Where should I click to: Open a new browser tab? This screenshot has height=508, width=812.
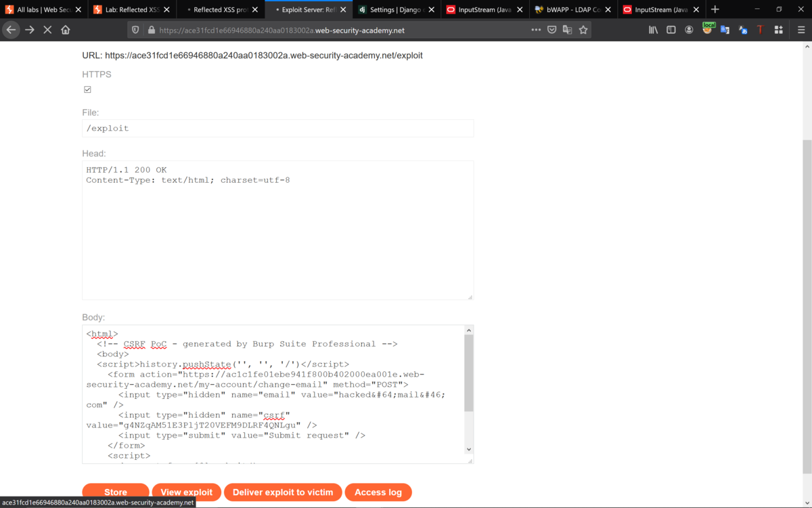(715, 9)
